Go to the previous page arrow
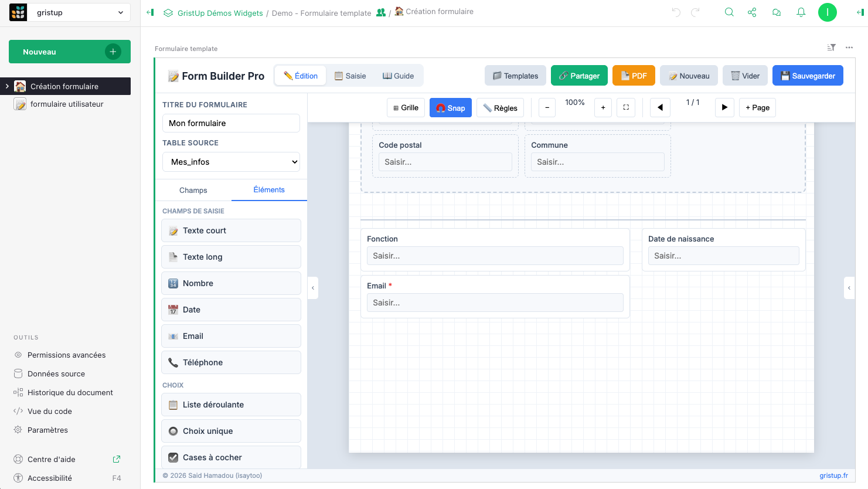The height and width of the screenshot is (489, 868). (x=660, y=107)
